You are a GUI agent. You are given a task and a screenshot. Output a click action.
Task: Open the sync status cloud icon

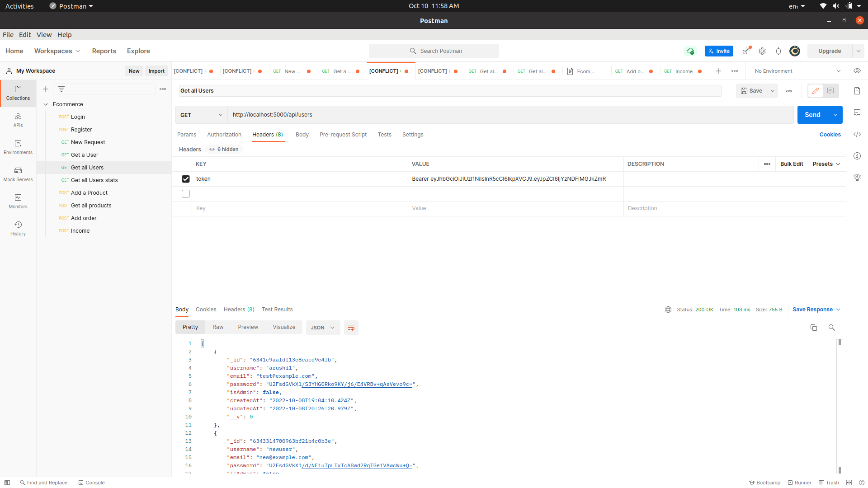point(690,51)
